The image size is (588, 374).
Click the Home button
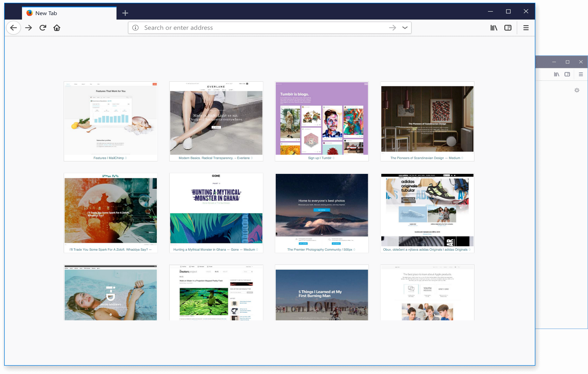pos(56,28)
